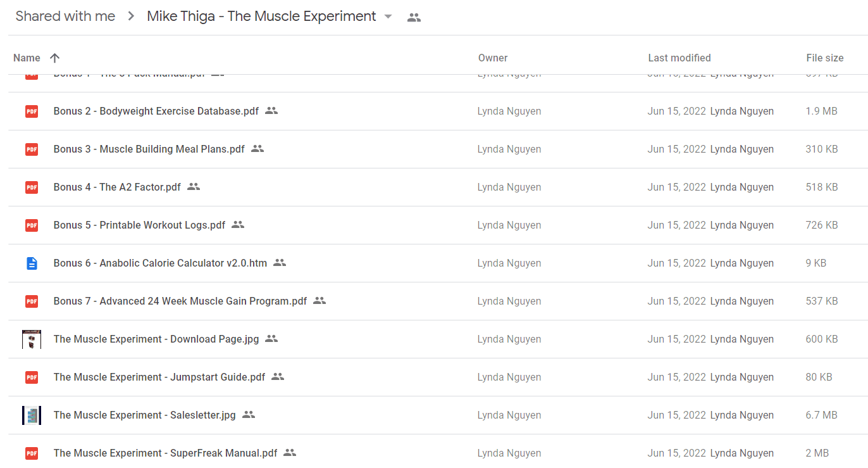Click the File size column header

[825, 58]
